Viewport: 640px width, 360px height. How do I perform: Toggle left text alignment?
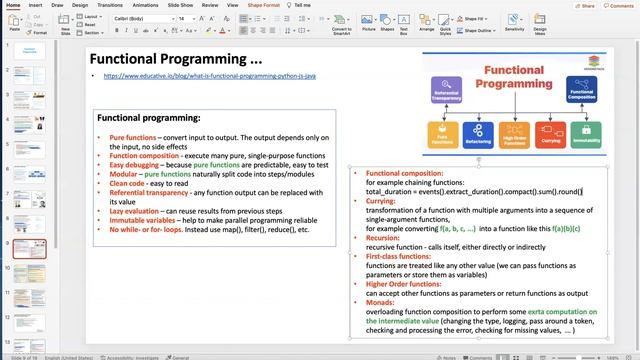[243, 31]
